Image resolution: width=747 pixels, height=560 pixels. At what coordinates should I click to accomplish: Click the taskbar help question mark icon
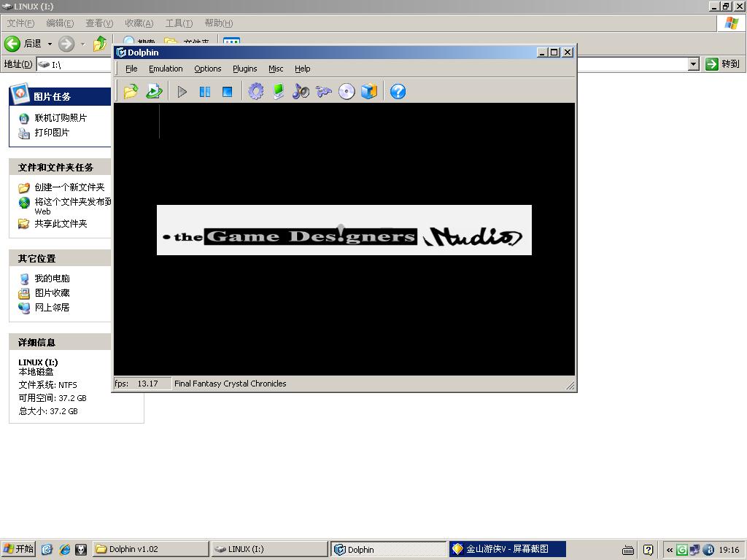648,550
